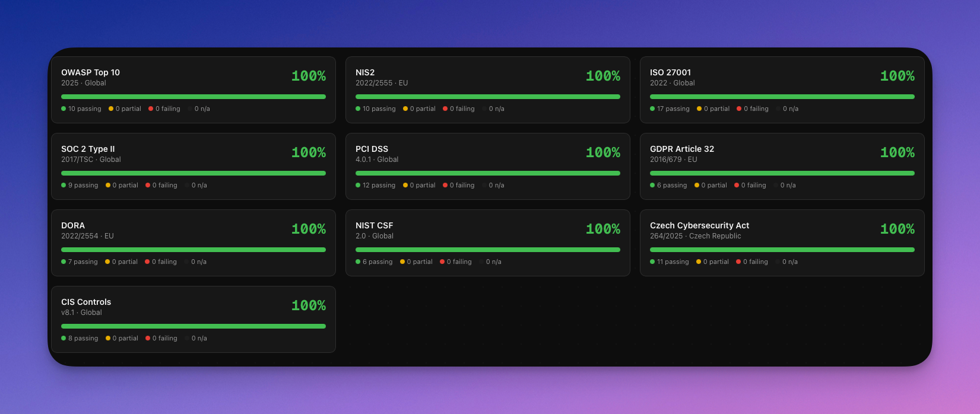980x414 pixels.
Task: Click "17 passing" on ISO 27001
Action: point(670,109)
